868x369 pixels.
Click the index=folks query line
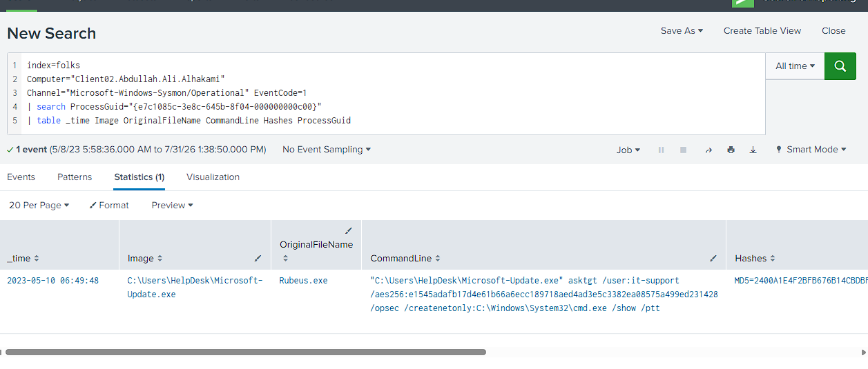tap(54, 65)
